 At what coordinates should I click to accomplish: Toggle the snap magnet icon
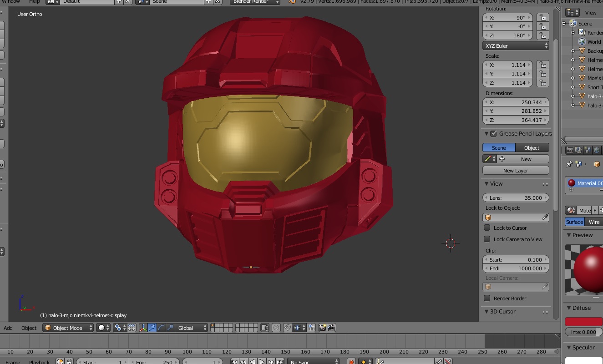[288, 328]
